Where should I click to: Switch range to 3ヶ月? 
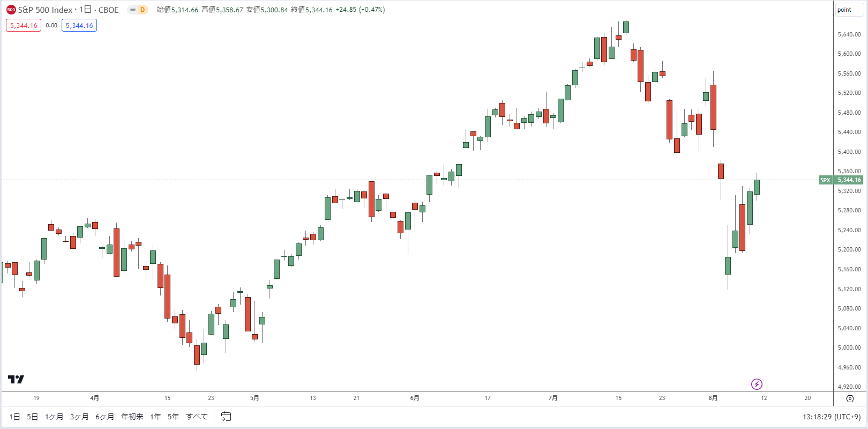pos(79,417)
